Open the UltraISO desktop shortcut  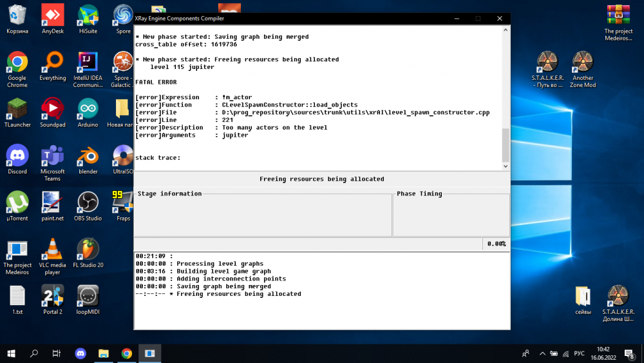click(x=122, y=159)
